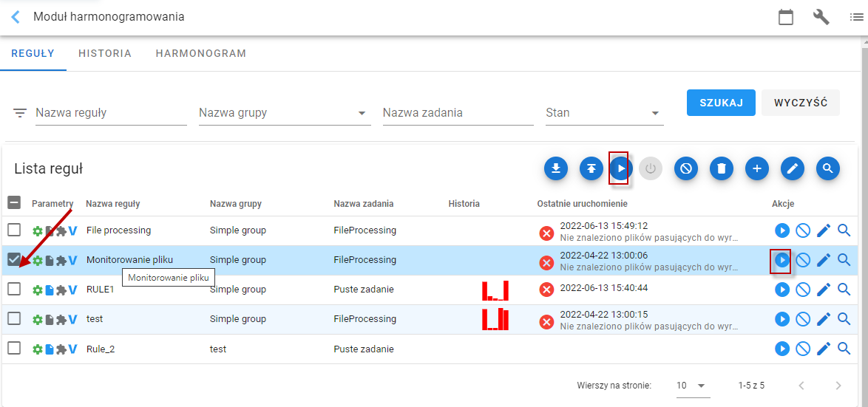Image resolution: width=868 pixels, height=407 pixels.
Task: Open the list menu icon in header
Action: pos(857,17)
